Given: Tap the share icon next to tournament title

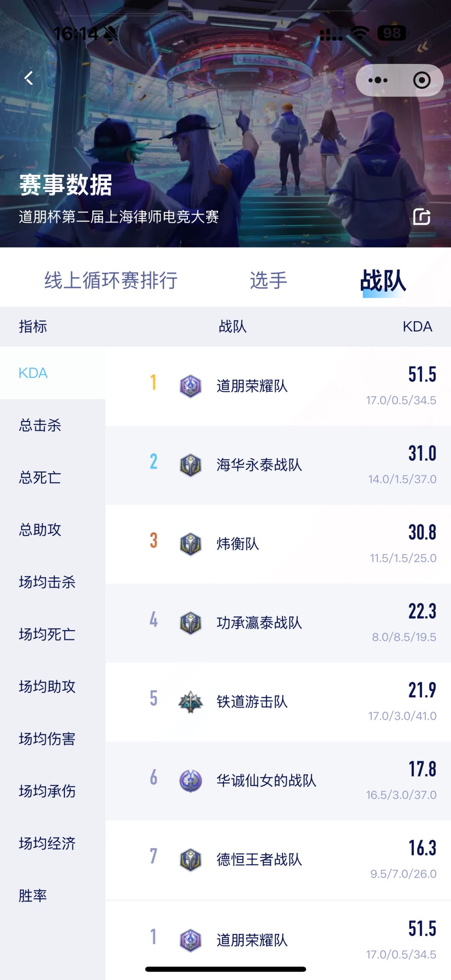Looking at the screenshot, I should [423, 218].
